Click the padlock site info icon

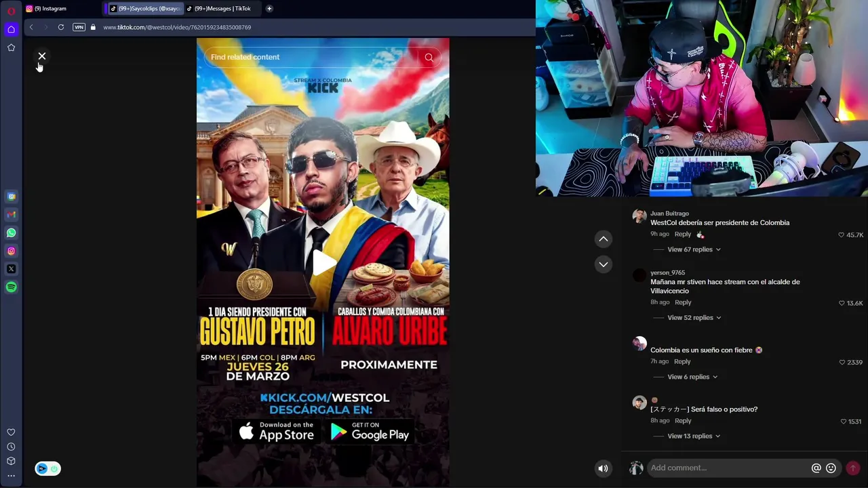click(x=93, y=27)
